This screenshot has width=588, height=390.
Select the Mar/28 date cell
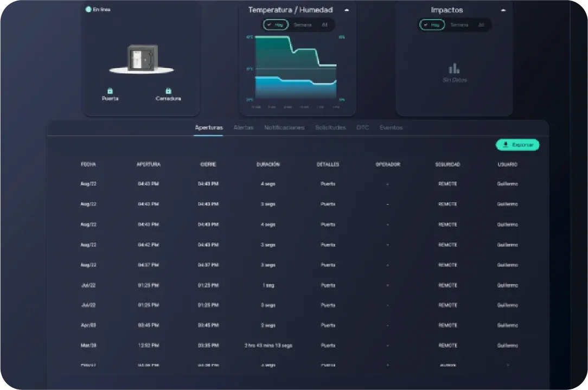click(x=88, y=346)
